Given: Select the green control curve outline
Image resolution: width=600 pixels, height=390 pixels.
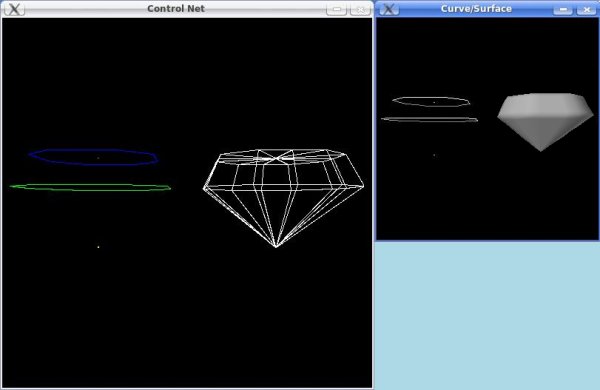Looking at the screenshot, I should pos(90,187).
